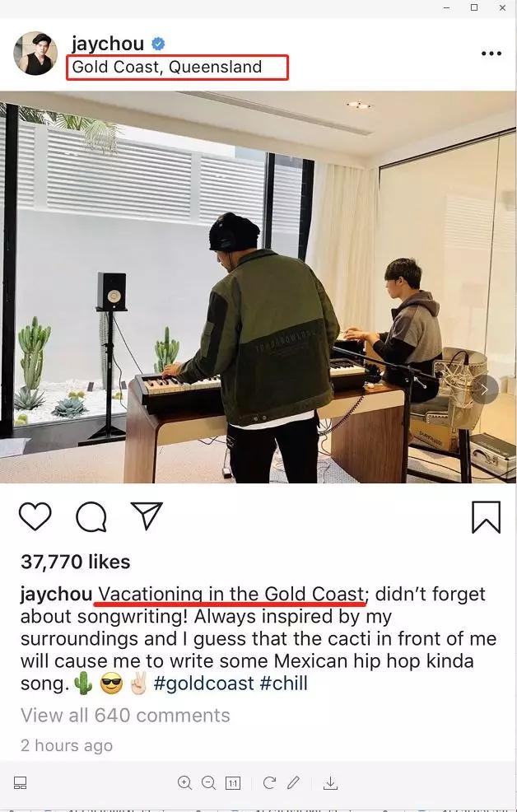Save post using the bookmark icon
This screenshot has width=517, height=812.
pos(487,517)
